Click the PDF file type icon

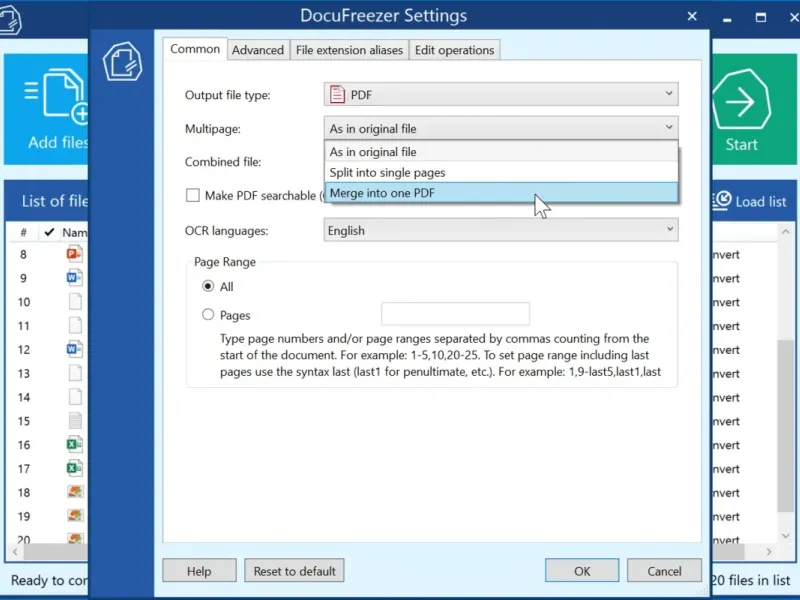click(x=337, y=94)
